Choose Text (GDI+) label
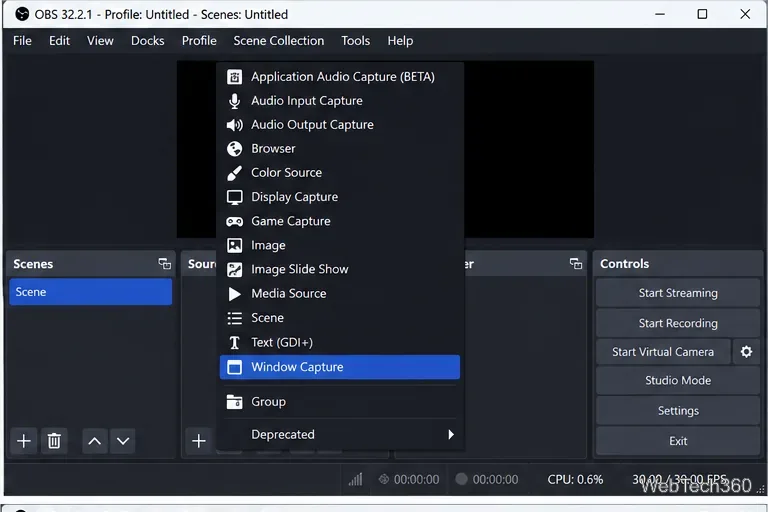Image resolution: width=768 pixels, height=512 pixels. point(282,342)
